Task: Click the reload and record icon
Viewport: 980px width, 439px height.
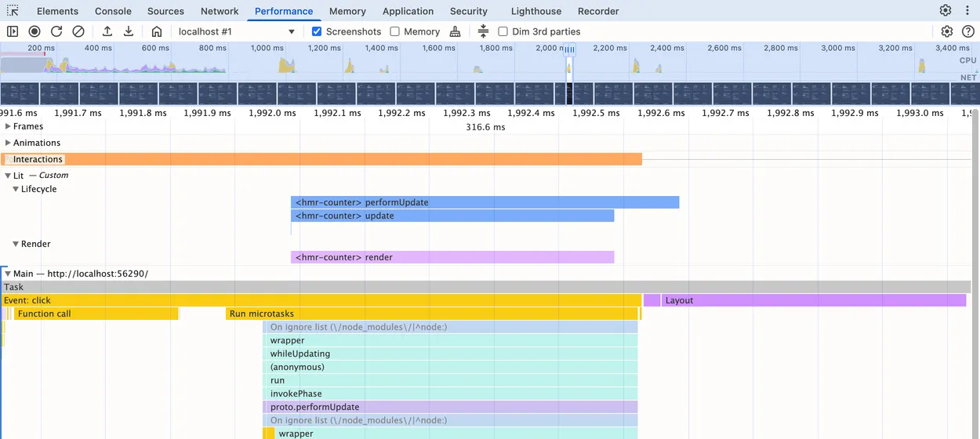Action: point(56,31)
